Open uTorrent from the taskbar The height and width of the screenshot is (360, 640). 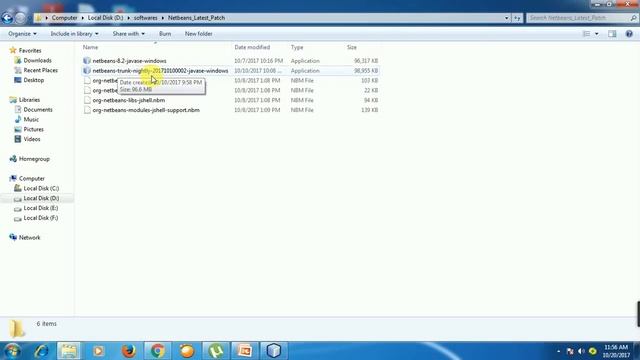[216, 351]
